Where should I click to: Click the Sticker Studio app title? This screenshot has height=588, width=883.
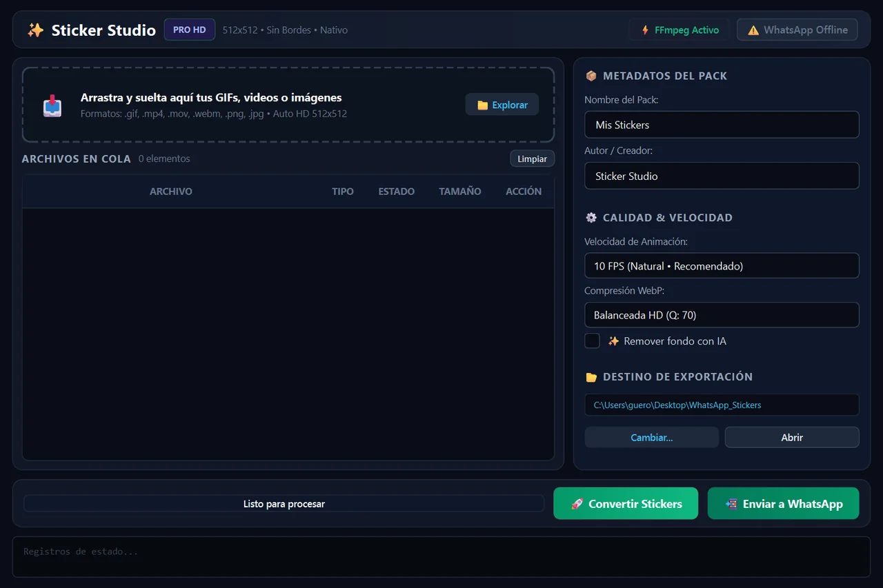coord(103,30)
